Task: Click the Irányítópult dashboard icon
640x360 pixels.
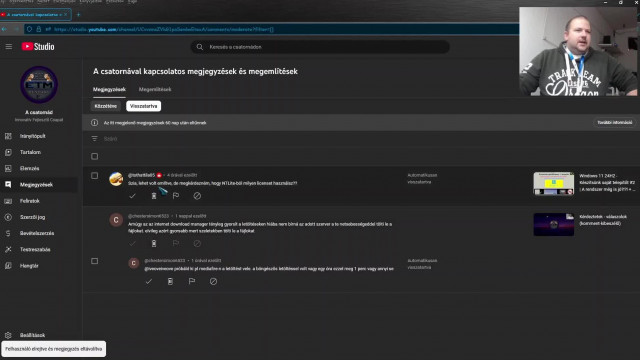Action: pyautogui.click(x=8, y=136)
